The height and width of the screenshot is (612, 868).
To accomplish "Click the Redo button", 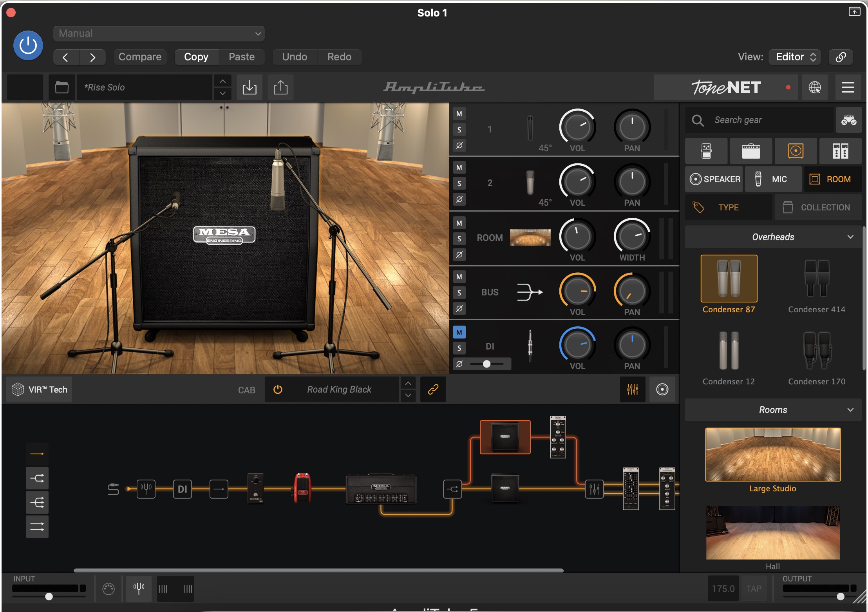I will [339, 57].
